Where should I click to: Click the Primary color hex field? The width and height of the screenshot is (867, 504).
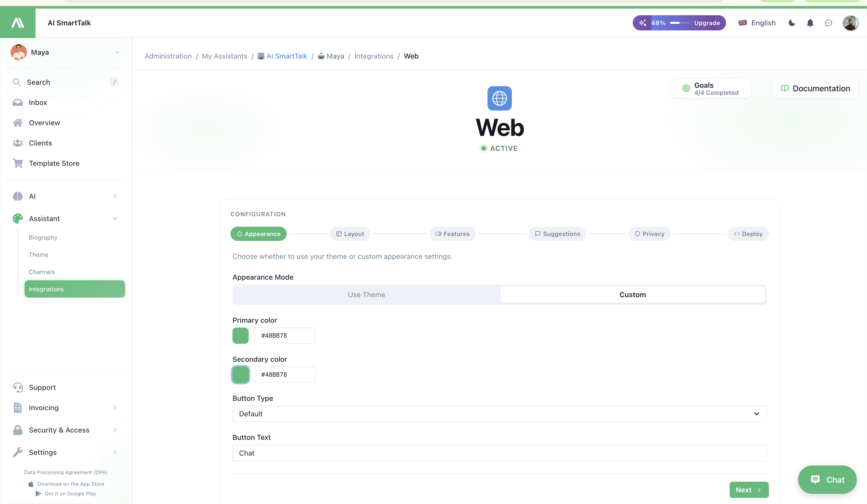(285, 336)
